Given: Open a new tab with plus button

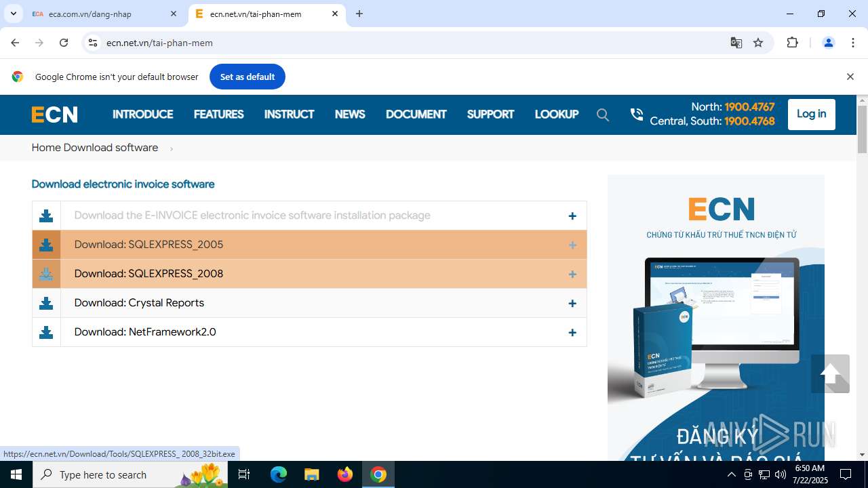Looking at the screenshot, I should coord(359,14).
